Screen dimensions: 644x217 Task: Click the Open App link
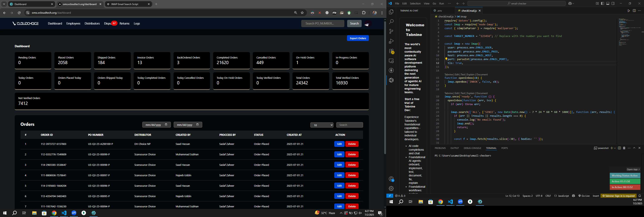pyautogui.click(x=633, y=169)
